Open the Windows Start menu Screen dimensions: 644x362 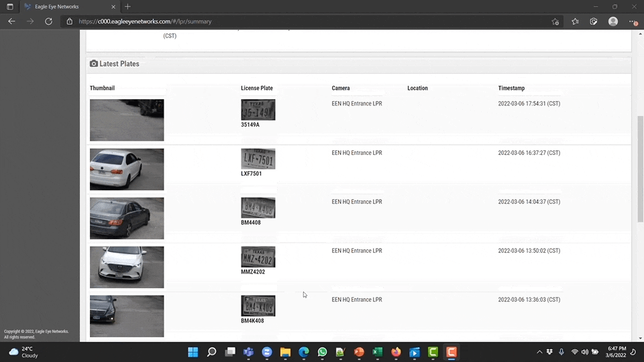click(193, 352)
